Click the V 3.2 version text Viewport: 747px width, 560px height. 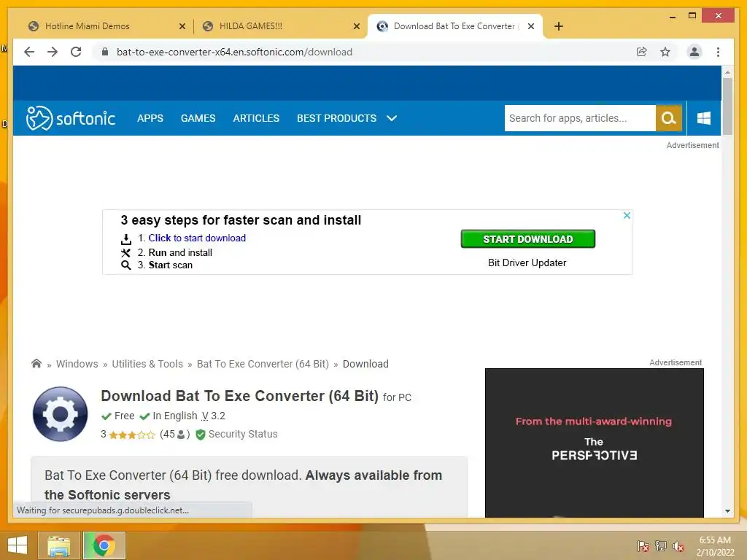tap(213, 416)
